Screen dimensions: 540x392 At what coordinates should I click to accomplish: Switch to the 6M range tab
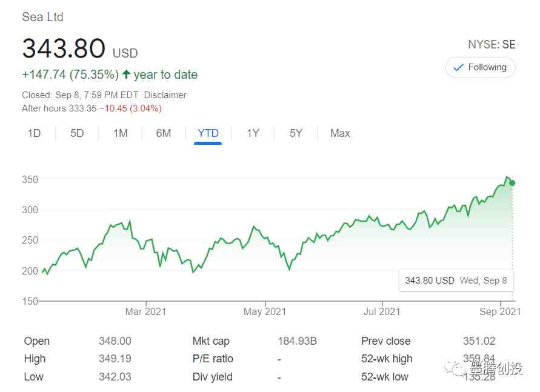click(164, 133)
